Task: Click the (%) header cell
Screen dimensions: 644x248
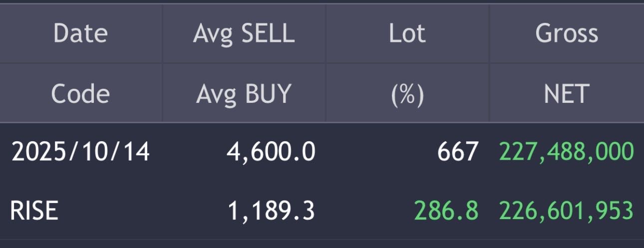Action: [x=407, y=93]
